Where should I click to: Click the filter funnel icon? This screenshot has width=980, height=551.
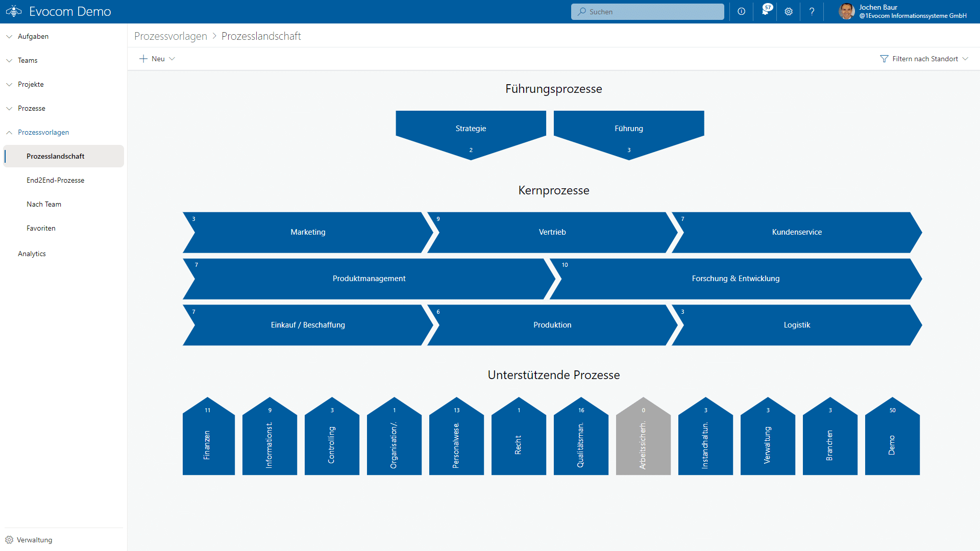[x=884, y=59]
